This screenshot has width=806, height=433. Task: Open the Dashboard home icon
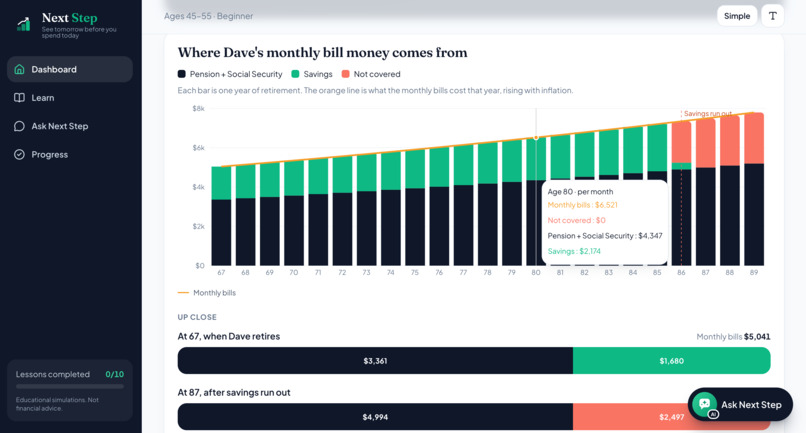[x=20, y=69]
